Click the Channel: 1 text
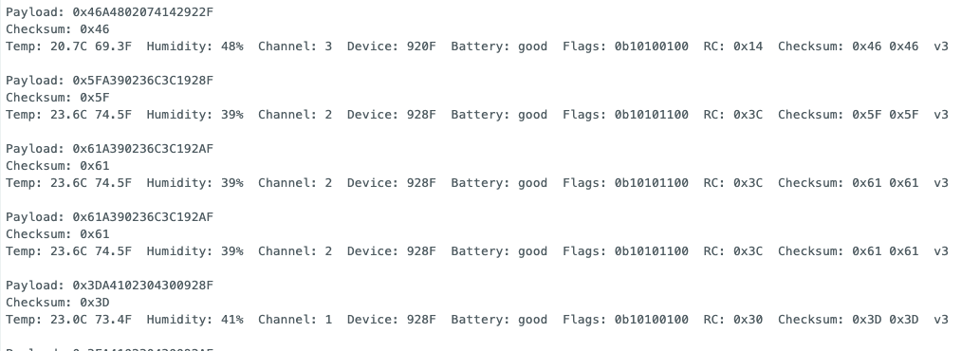 (x=295, y=320)
